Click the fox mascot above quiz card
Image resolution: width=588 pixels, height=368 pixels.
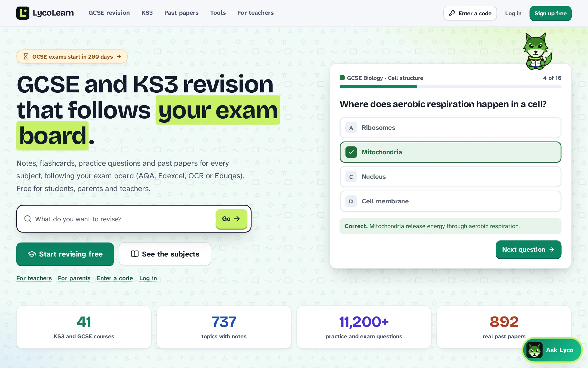[537, 51]
